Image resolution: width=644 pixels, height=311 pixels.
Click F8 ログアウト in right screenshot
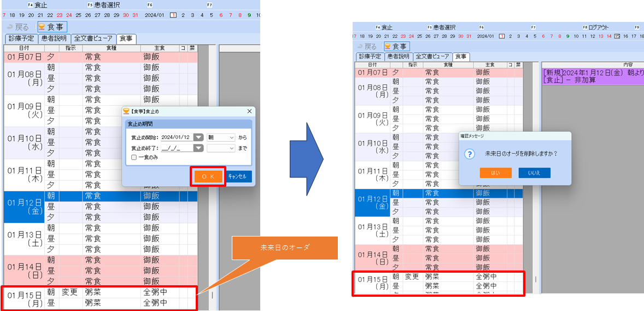pyautogui.click(x=595, y=27)
